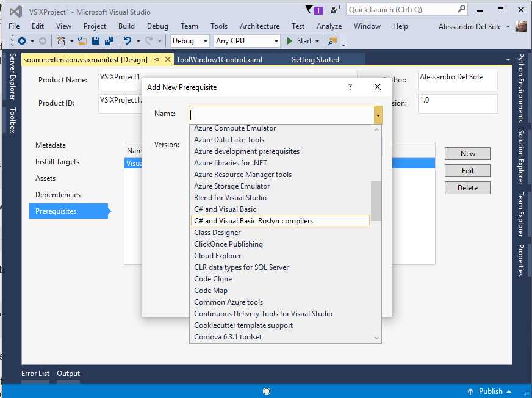The image size is (532, 398).
Task: Open the Name combo box dropdown arrow
Action: 378,115
